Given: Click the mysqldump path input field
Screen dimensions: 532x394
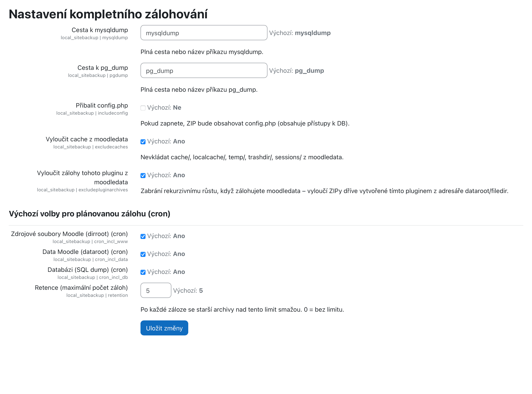Looking at the screenshot, I should pyautogui.click(x=203, y=33).
